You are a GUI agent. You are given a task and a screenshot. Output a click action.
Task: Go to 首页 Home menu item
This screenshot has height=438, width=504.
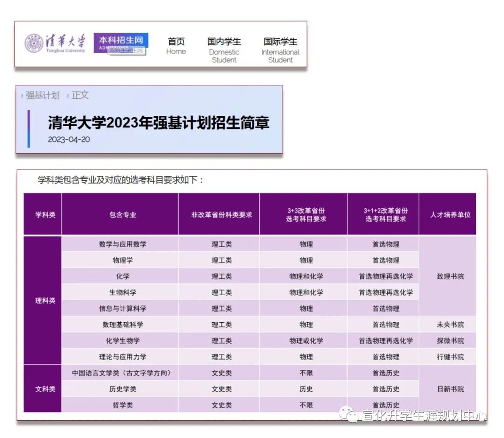coord(176,46)
